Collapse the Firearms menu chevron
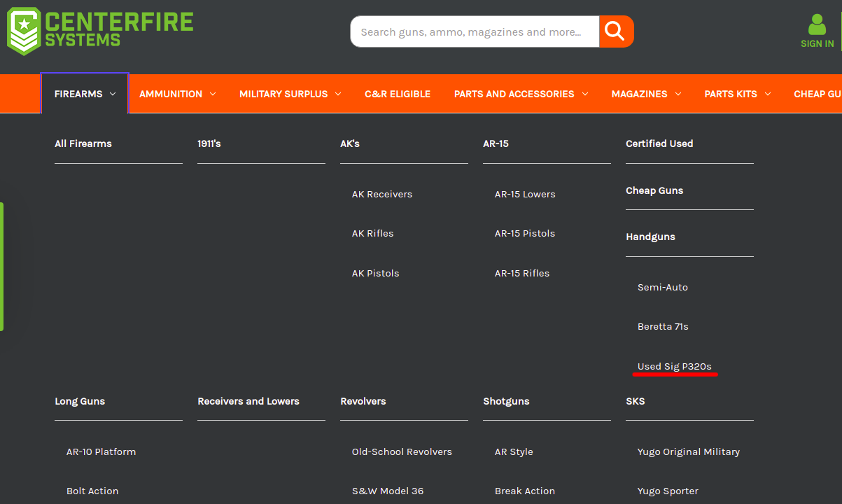The height and width of the screenshot is (504, 842). tap(113, 94)
